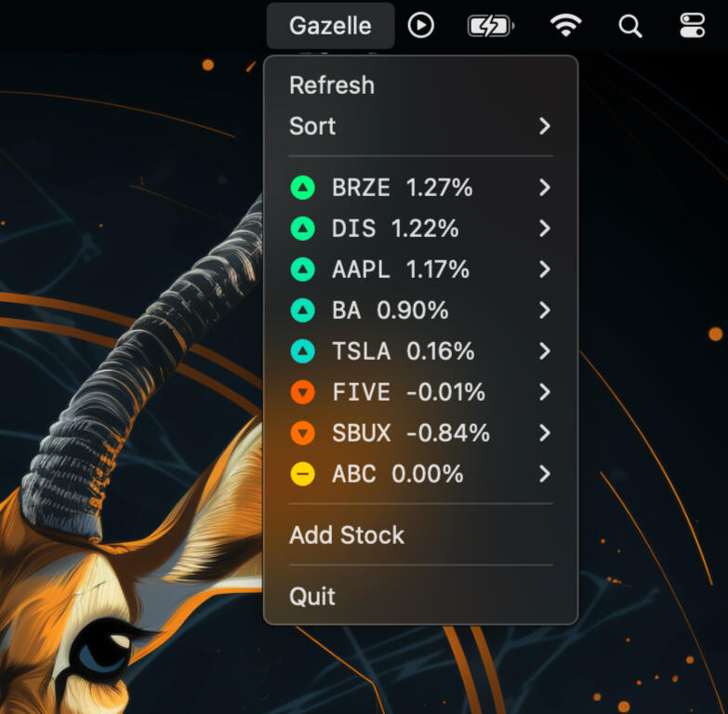Expand chevron on the ABC row
This screenshot has width=728, height=714.
pyautogui.click(x=545, y=474)
